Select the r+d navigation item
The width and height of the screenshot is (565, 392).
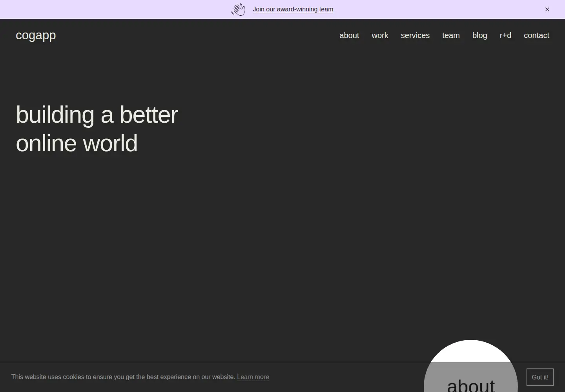(x=505, y=35)
